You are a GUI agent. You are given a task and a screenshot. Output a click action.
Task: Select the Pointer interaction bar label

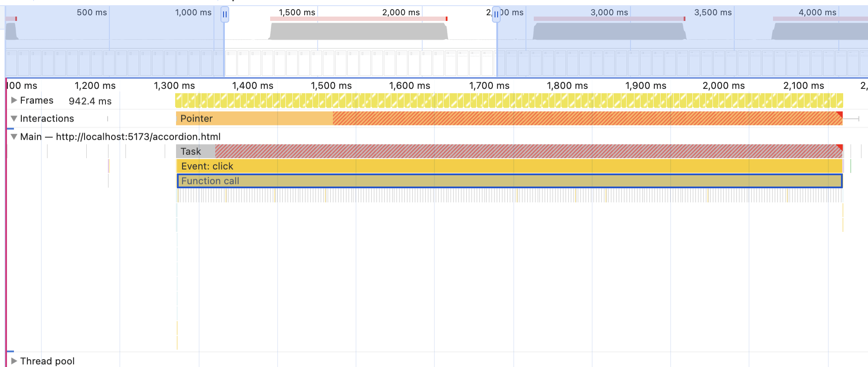point(197,119)
